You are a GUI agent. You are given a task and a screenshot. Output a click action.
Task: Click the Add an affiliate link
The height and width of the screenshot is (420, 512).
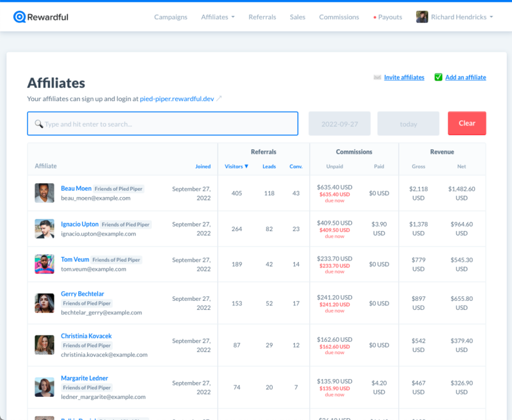click(x=466, y=77)
